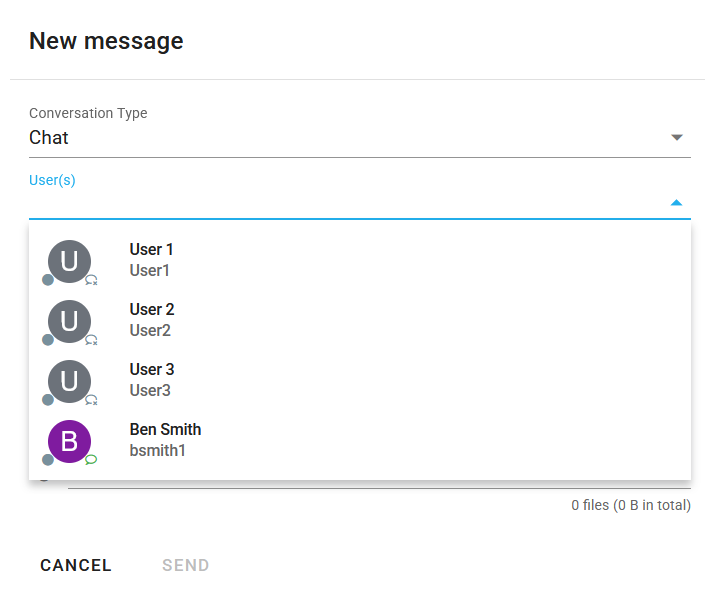This screenshot has height=595, width=705.
Task: Click Ben Smith's green chat bubble icon
Action: click(91, 459)
